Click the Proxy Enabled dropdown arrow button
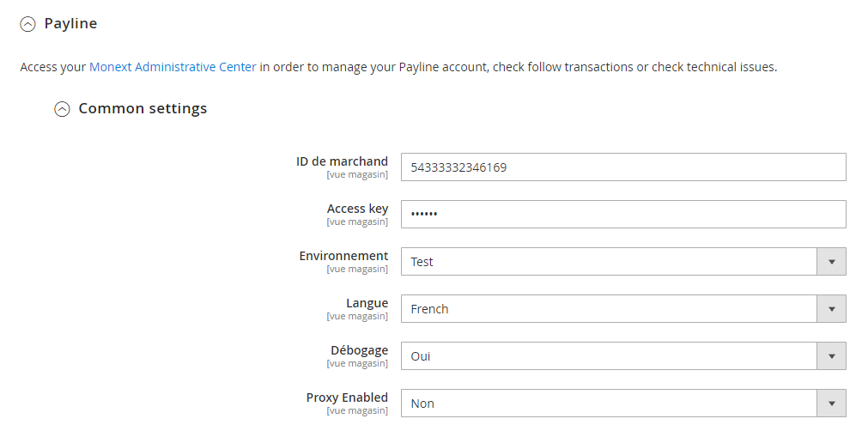The image size is (868, 437). pos(831,404)
